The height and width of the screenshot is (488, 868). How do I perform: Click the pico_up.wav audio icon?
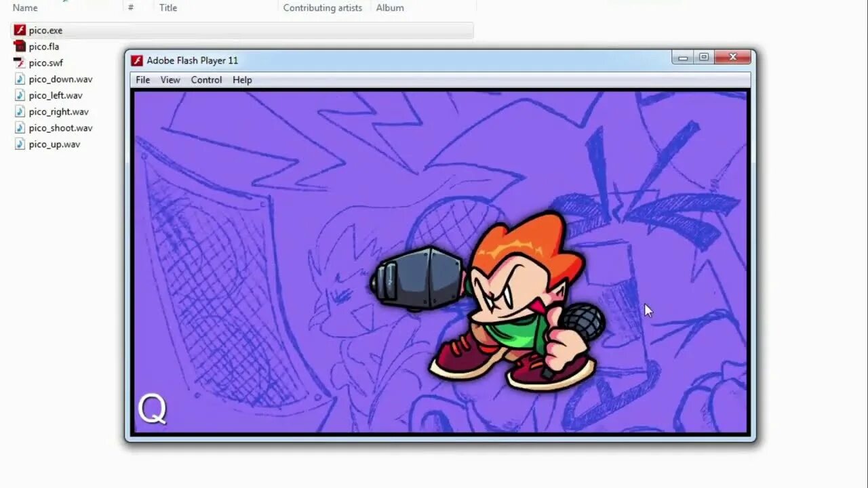pos(20,144)
